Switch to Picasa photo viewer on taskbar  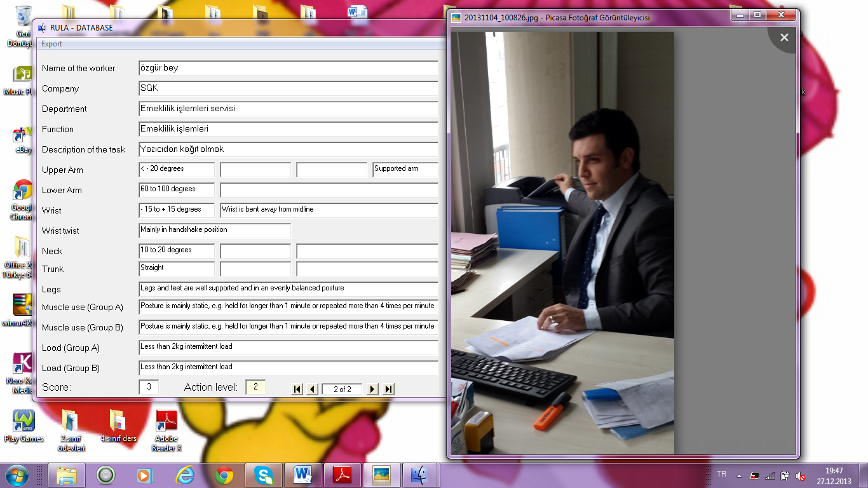click(x=382, y=475)
